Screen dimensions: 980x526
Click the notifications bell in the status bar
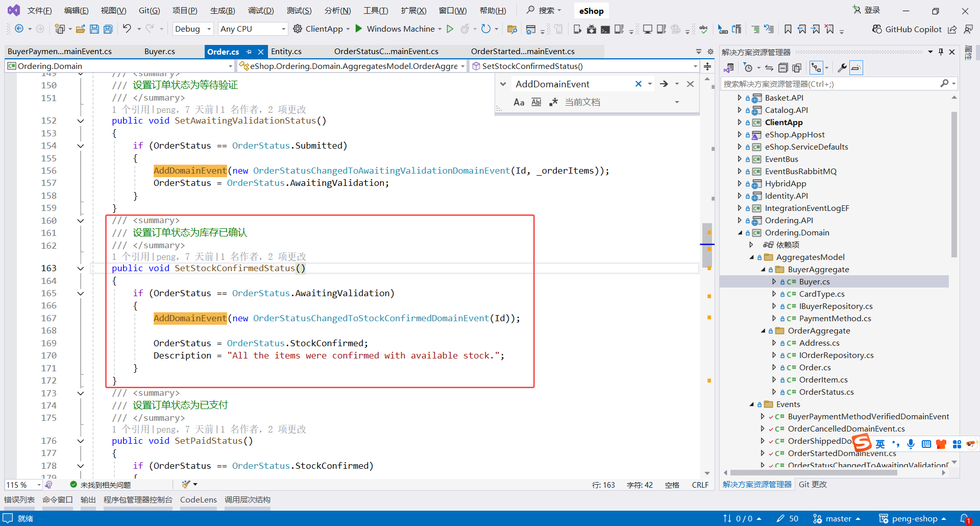click(965, 518)
